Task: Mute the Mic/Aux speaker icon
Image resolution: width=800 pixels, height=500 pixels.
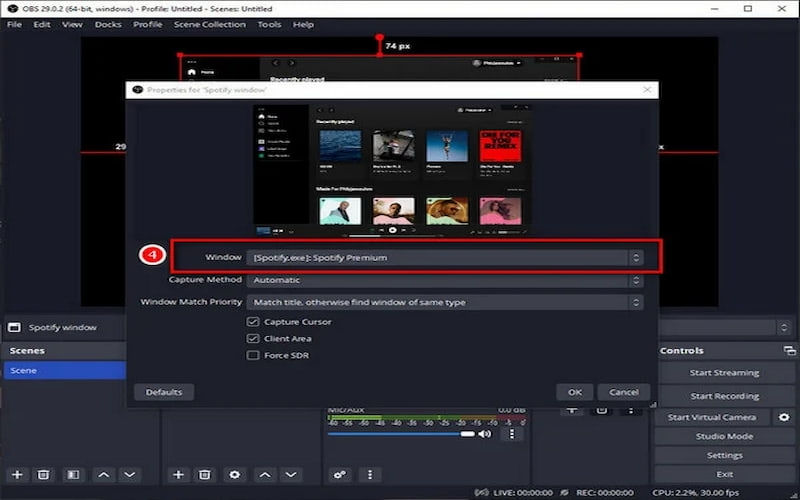Action: coord(485,434)
